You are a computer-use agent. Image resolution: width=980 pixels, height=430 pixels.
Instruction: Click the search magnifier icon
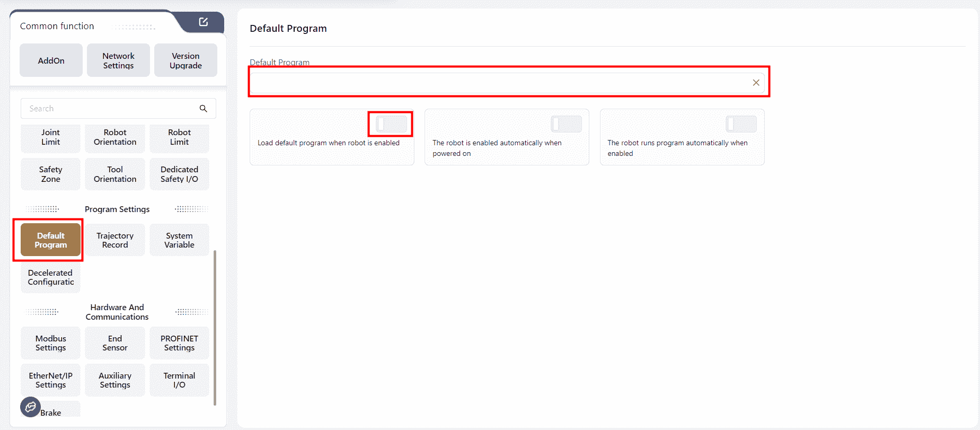(x=203, y=109)
